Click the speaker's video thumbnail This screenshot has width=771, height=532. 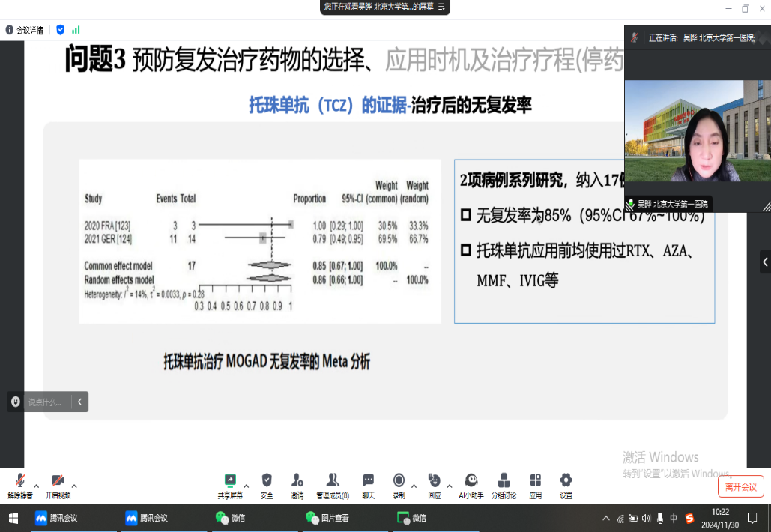click(698, 131)
